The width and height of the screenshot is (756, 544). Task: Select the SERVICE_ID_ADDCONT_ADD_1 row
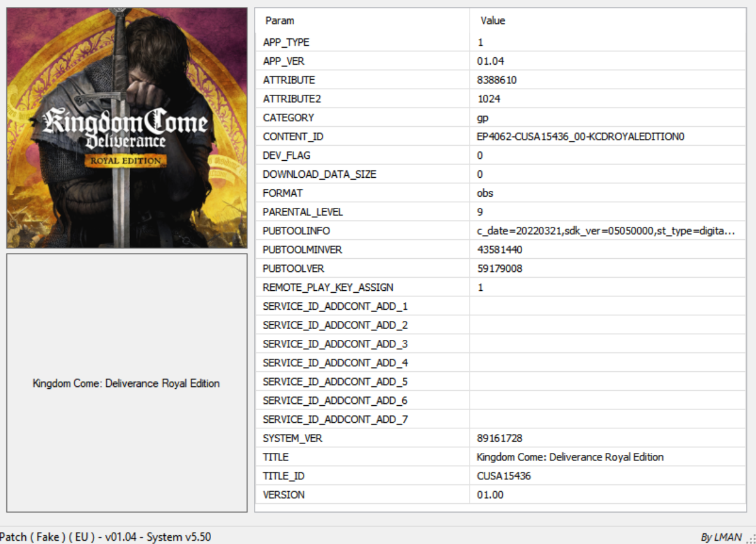tap(501, 306)
